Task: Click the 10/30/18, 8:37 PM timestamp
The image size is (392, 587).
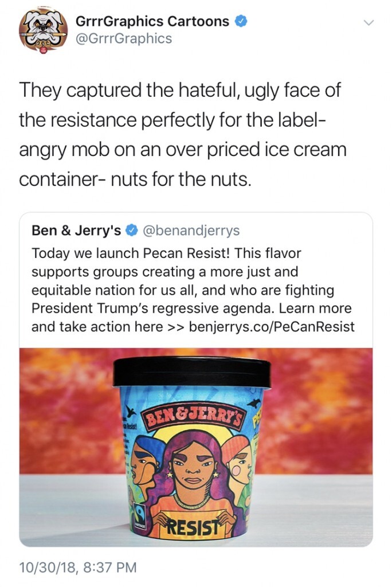Action: coord(79,568)
